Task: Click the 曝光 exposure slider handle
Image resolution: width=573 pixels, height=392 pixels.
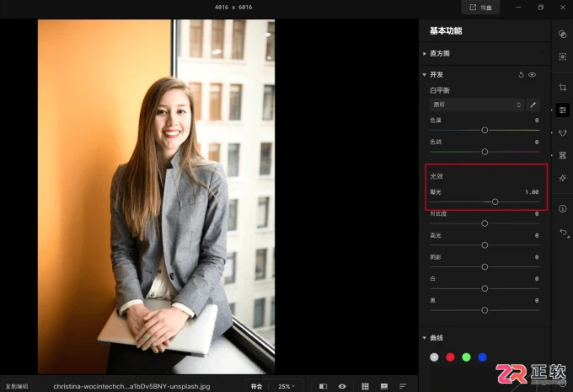Action: tap(495, 201)
